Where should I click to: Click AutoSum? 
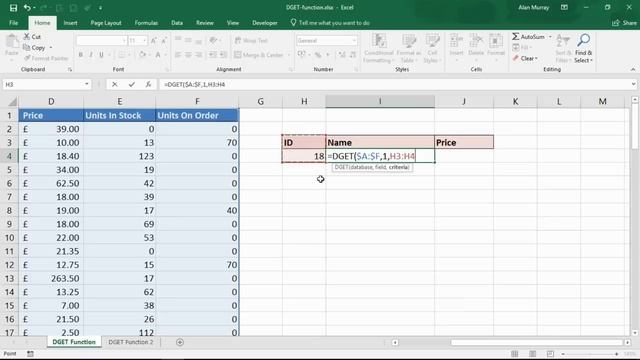click(529, 37)
